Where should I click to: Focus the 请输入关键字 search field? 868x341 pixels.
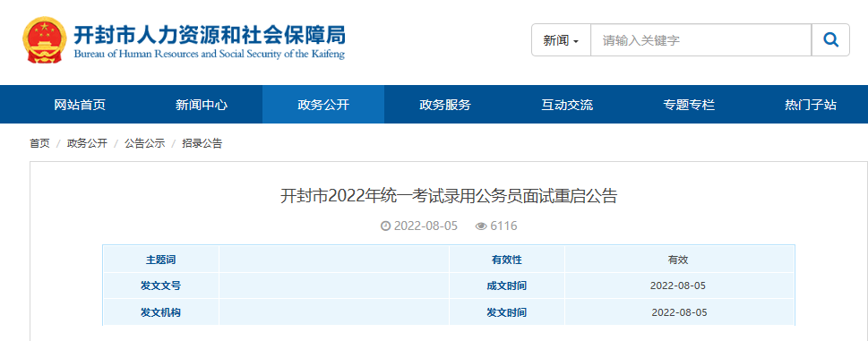pyautogui.click(x=700, y=39)
